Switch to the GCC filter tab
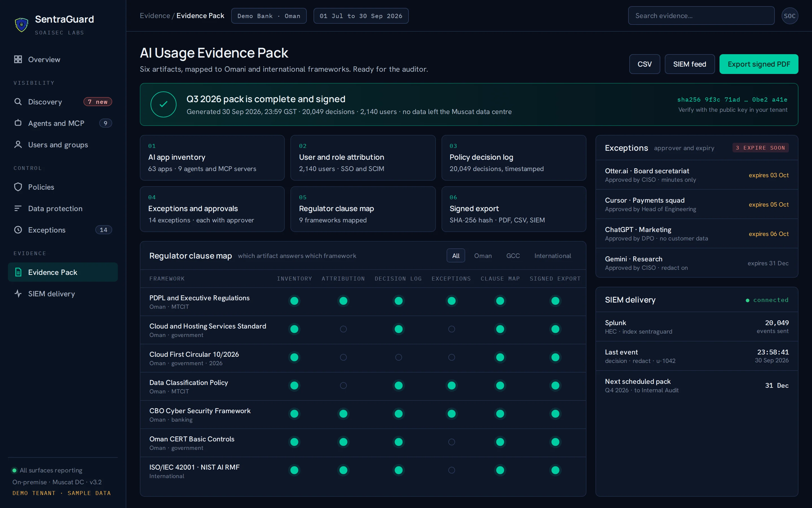This screenshot has width=812, height=508. [x=513, y=256]
